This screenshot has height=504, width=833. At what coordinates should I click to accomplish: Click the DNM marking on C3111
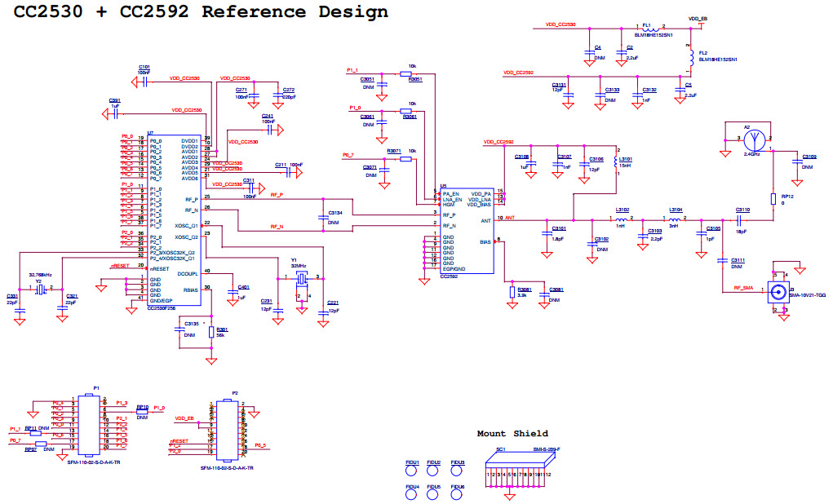[x=737, y=266]
